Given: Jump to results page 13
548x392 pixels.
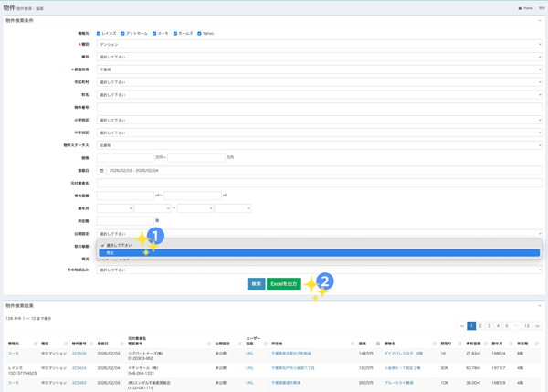Looking at the screenshot, I should 527,326.
